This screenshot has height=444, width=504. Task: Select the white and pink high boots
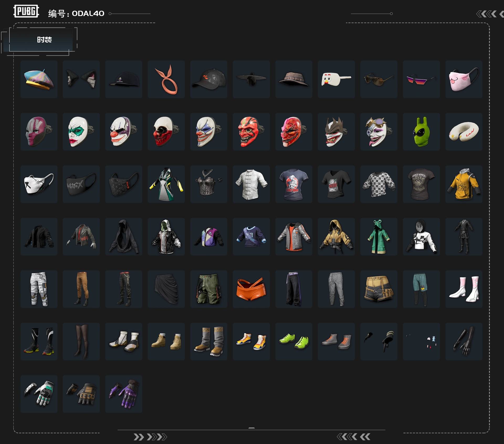point(464,289)
